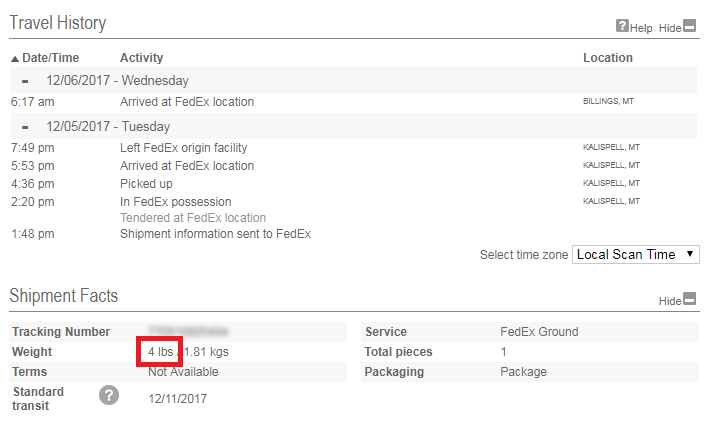Hide the Travel History section
Image resolution: width=709 pixels, height=423 pixels.
pos(670,28)
